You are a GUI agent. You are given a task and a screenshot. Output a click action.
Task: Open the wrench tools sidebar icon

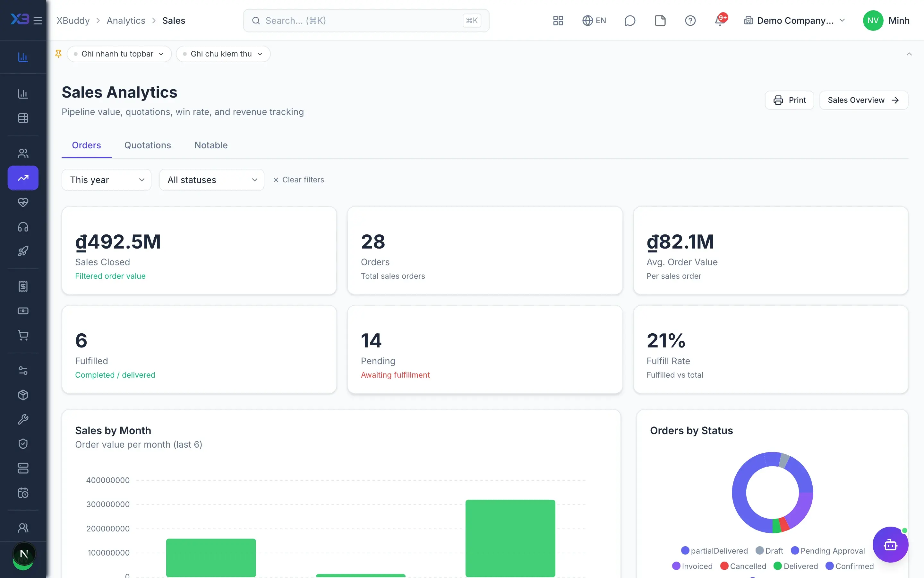(x=23, y=419)
